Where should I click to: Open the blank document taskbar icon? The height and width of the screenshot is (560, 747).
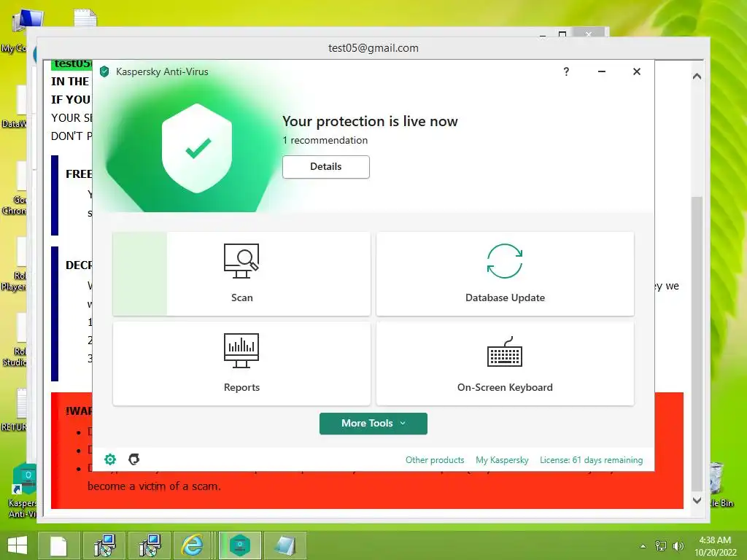coord(58,545)
